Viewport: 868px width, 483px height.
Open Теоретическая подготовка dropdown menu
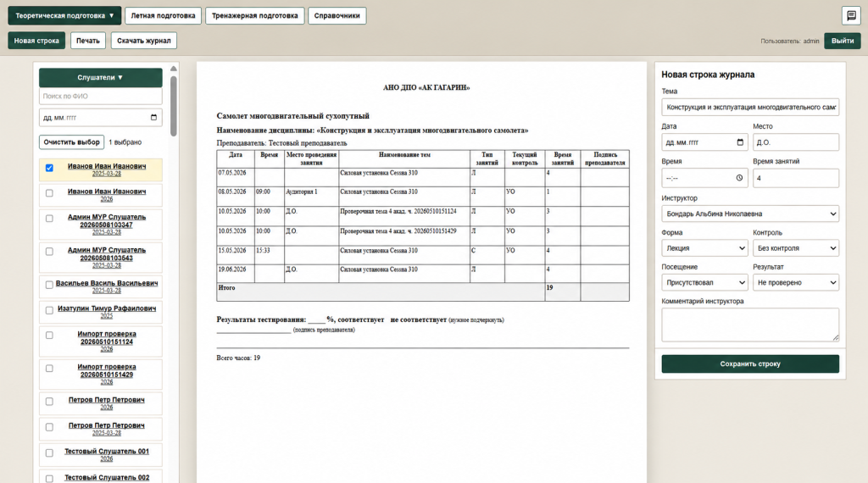pyautogui.click(x=64, y=15)
